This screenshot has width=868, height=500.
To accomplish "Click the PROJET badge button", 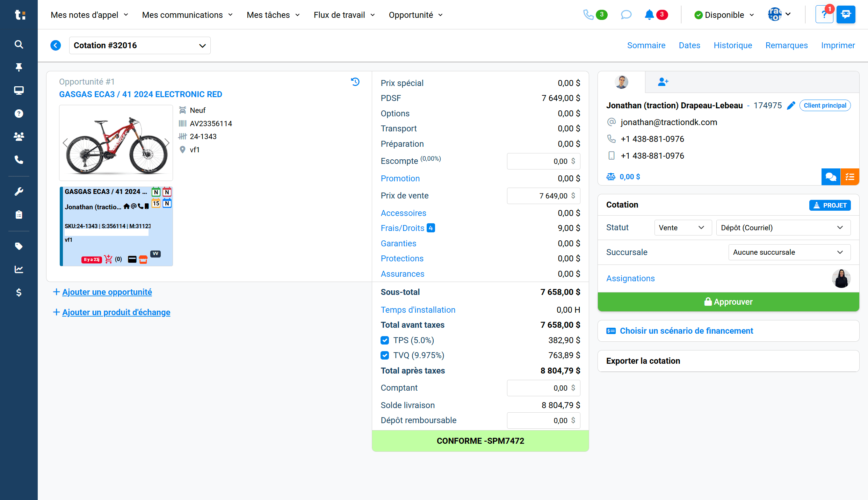I will 830,205.
